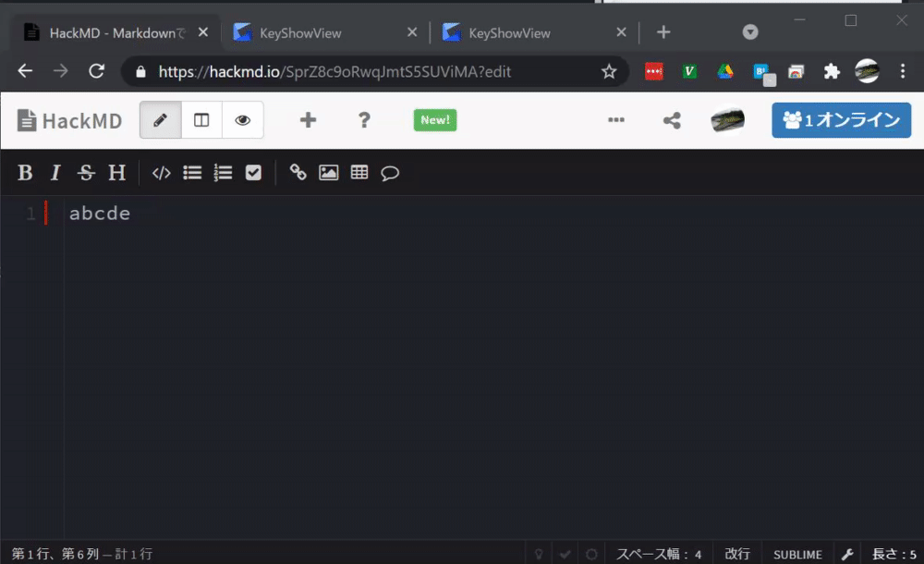Insert a link
This screenshot has height=564, width=924.
click(x=298, y=172)
